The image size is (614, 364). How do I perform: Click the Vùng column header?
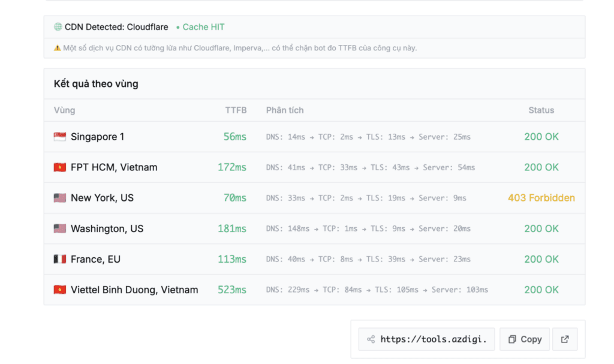coord(64,110)
